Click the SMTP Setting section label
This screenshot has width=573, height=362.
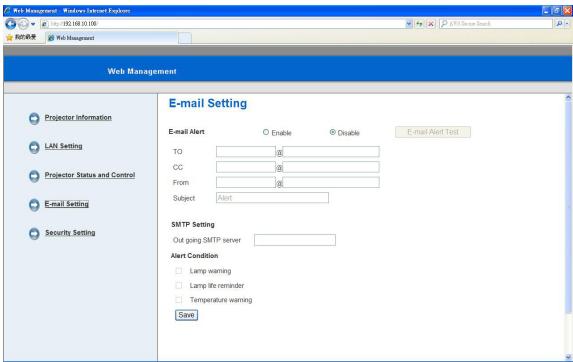pos(193,225)
